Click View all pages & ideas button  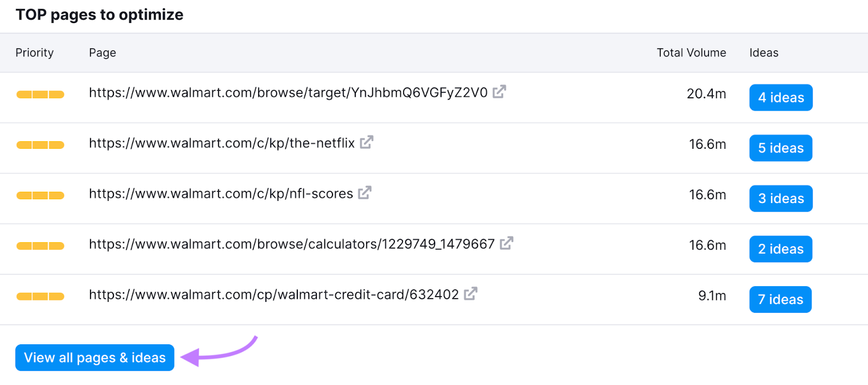95,358
